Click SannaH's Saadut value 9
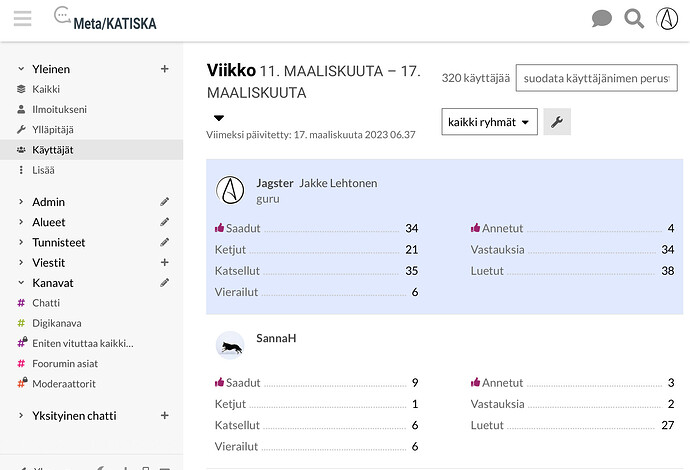The image size is (690, 470). [415, 383]
